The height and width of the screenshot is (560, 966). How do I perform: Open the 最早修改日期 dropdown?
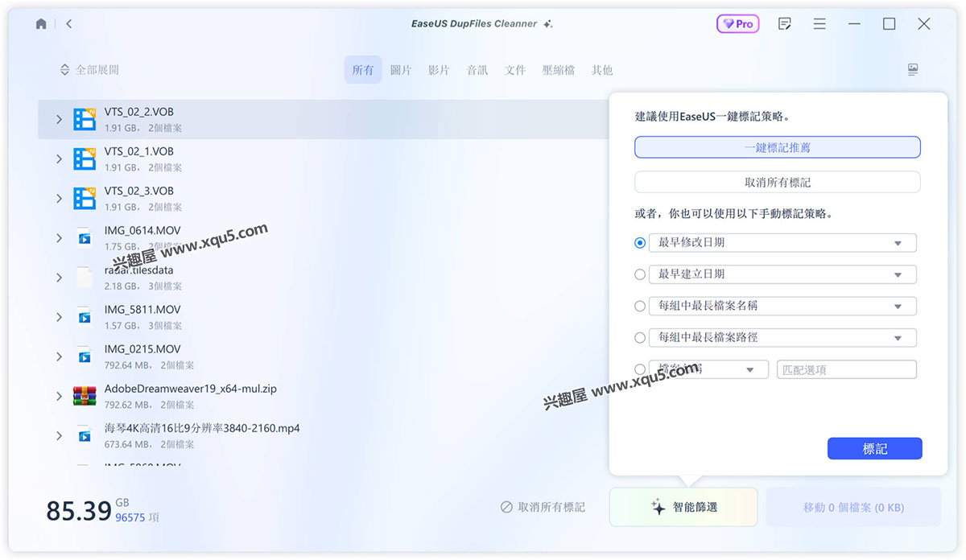(783, 242)
